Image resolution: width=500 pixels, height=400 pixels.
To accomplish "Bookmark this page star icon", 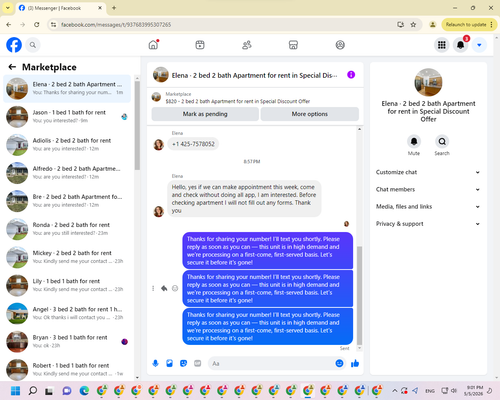I will pos(413,25).
